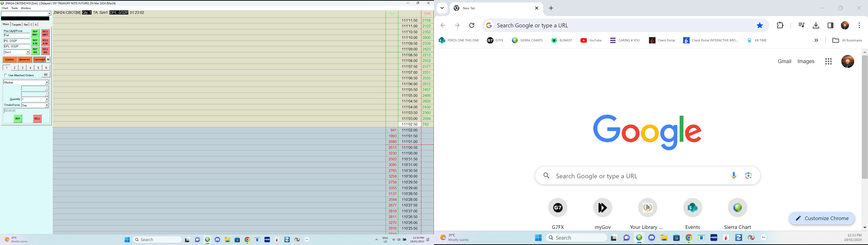868x245 pixels.
Task: Click the BUY MKT button
Action: 35,33
